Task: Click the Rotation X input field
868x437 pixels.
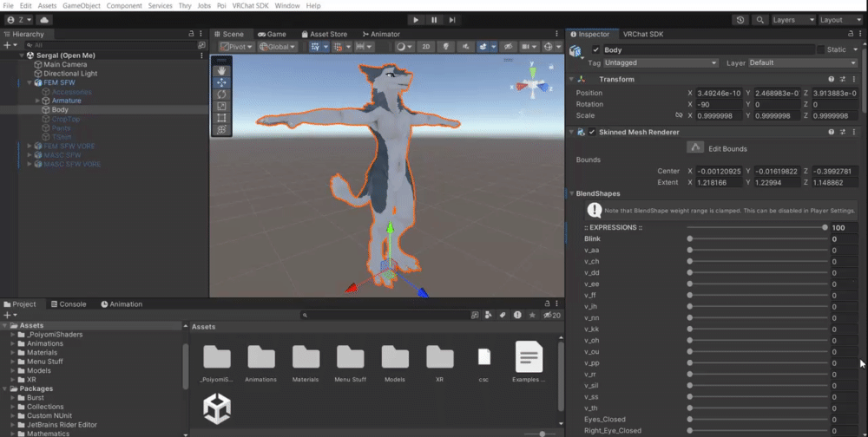Action: [719, 104]
